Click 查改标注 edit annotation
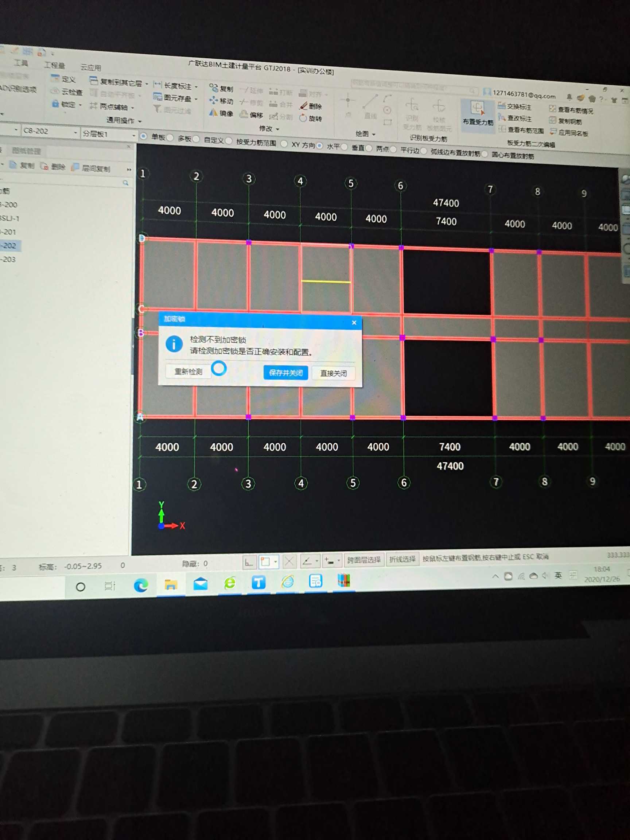Image resolution: width=630 pixels, height=840 pixels. 514,118
